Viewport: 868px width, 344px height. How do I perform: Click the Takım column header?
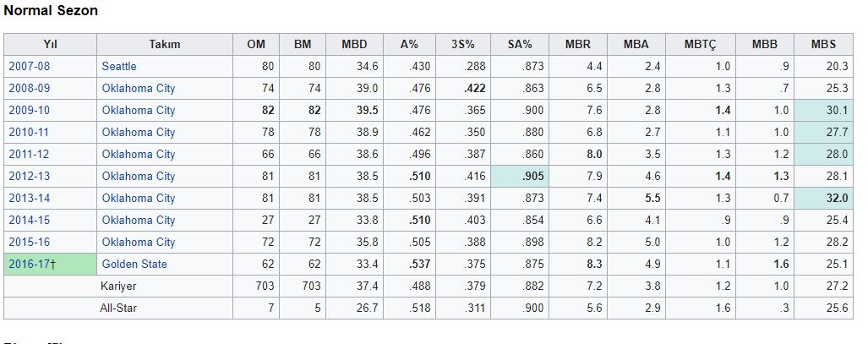click(165, 44)
